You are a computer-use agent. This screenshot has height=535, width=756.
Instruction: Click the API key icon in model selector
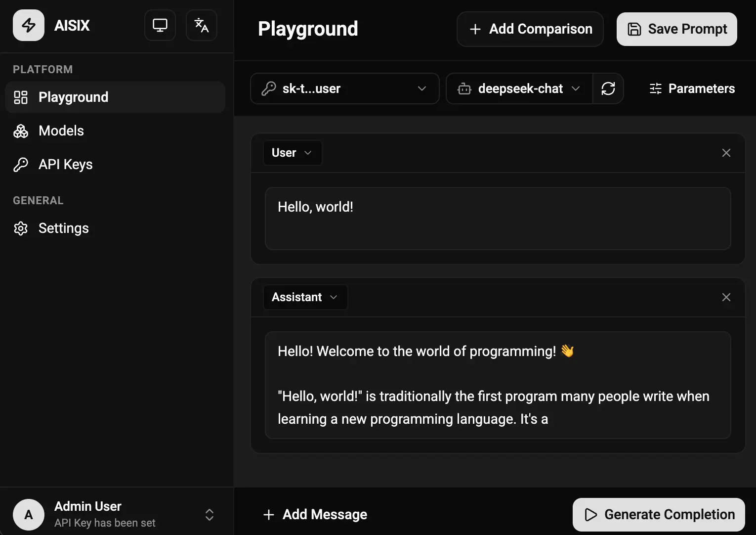click(x=268, y=89)
